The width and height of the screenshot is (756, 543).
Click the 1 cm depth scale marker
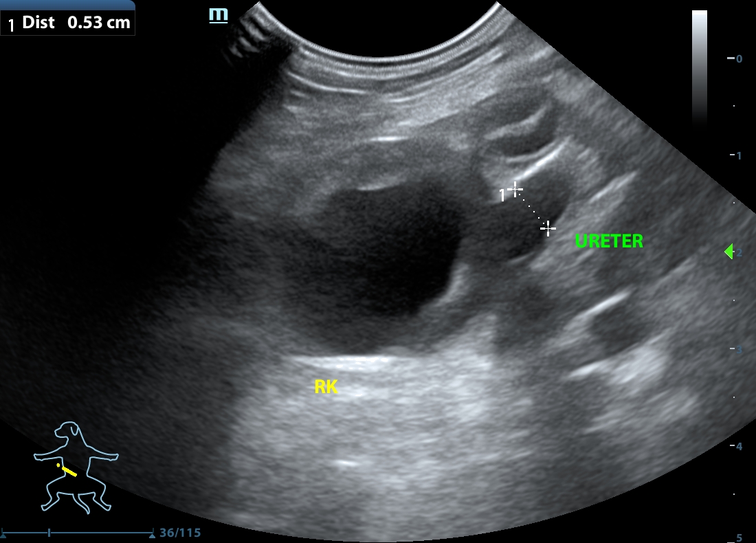pos(737,156)
